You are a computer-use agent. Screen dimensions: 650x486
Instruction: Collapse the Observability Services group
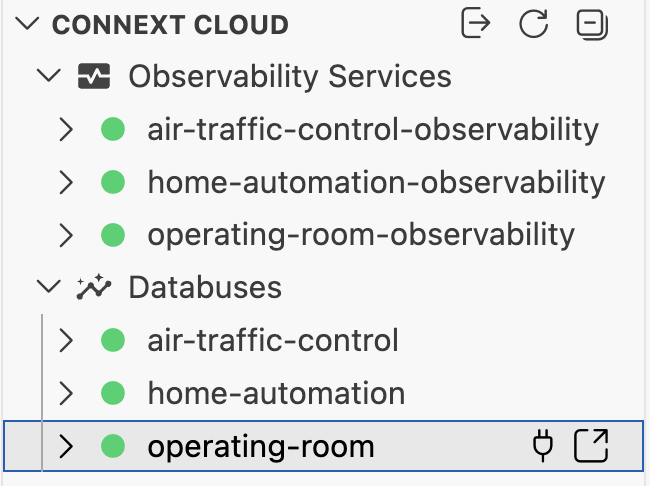(49, 76)
